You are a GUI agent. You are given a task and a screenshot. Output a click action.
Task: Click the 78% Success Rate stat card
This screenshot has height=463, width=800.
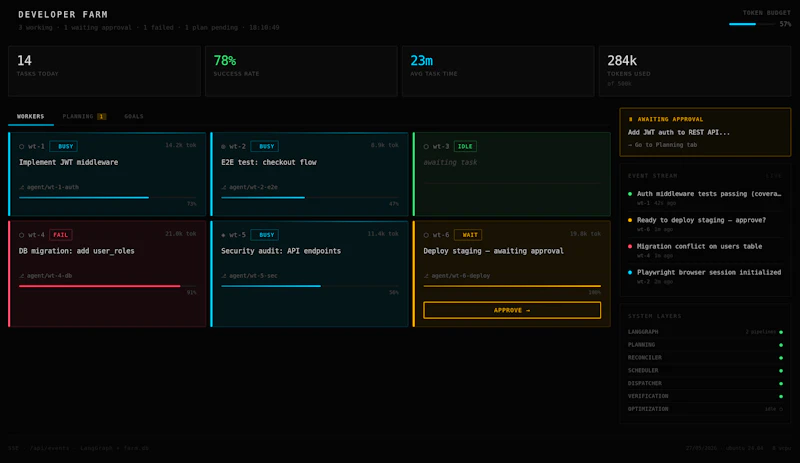click(301, 71)
